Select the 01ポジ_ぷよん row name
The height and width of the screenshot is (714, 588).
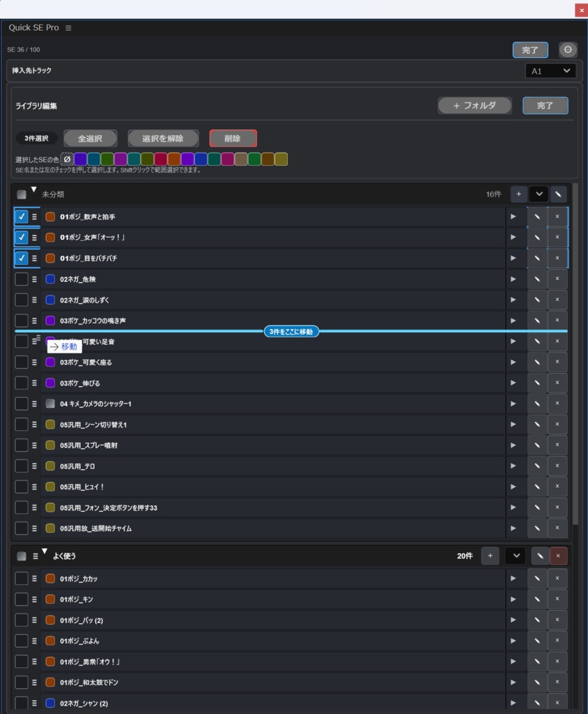coord(79,641)
